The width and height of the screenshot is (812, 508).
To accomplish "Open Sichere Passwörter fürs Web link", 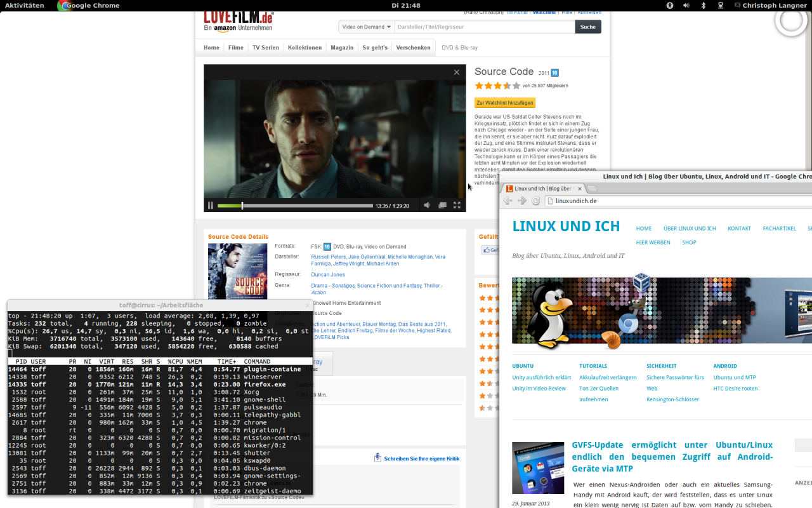I will (675, 383).
